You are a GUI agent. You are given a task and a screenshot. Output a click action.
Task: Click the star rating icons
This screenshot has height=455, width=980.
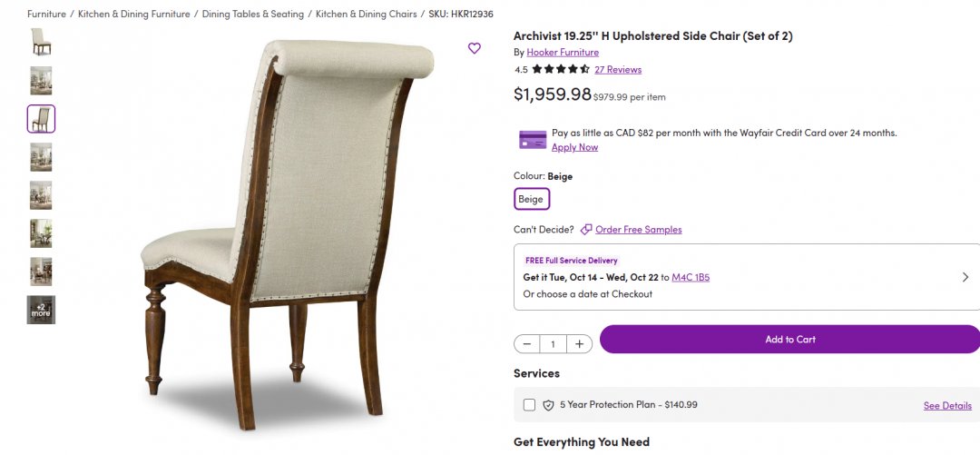pyautogui.click(x=561, y=69)
